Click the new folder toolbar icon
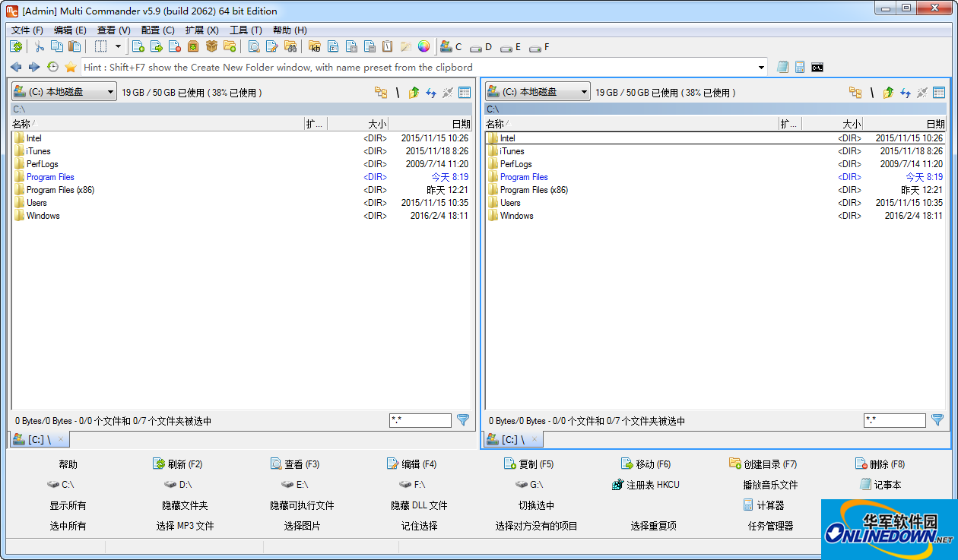This screenshot has height=560, width=958. click(x=230, y=47)
